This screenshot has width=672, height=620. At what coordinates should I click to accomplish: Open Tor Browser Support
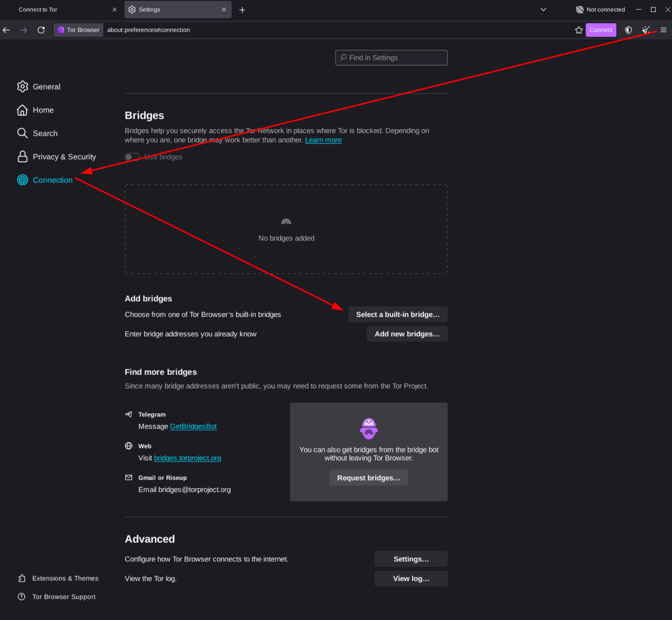(57, 597)
